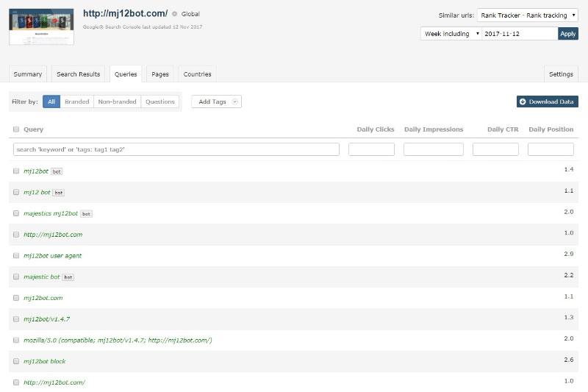Check the mj12bot block row checkbox
Image resolution: width=588 pixels, height=392 pixels.
[16, 361]
